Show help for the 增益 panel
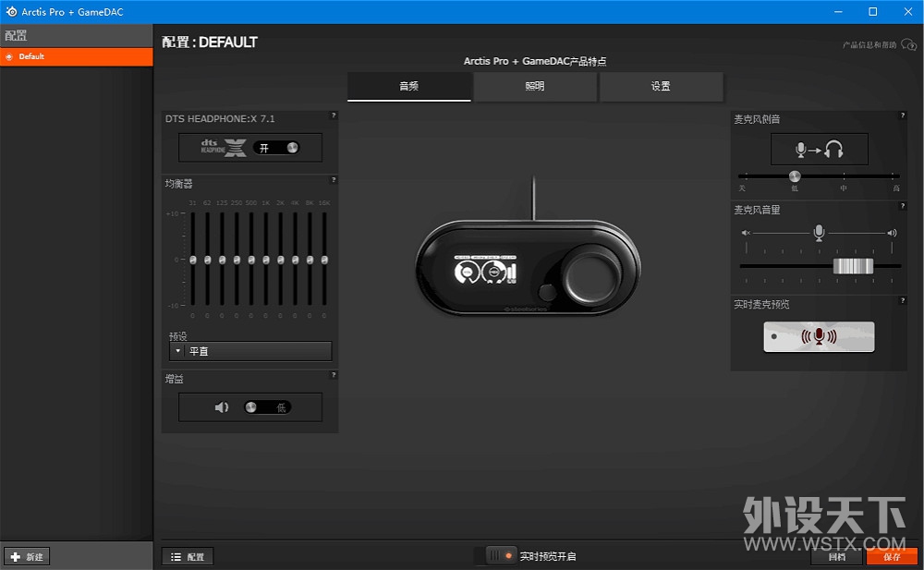This screenshot has width=924, height=570. pyautogui.click(x=334, y=375)
